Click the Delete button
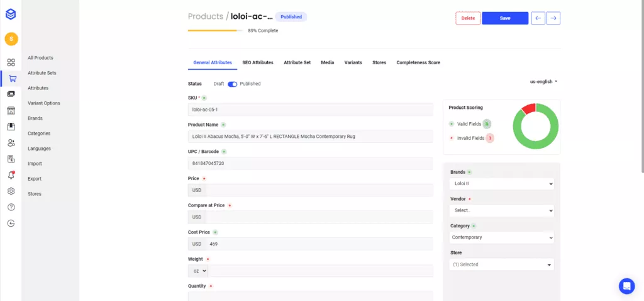This screenshot has height=301, width=644. click(468, 18)
